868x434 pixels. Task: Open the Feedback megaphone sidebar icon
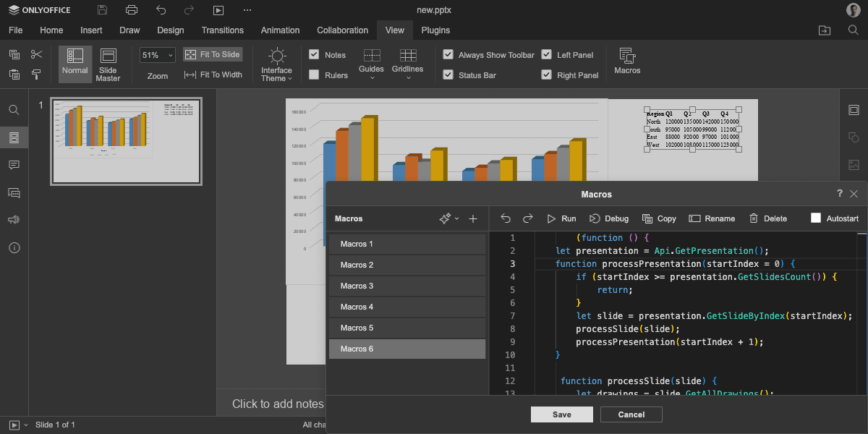(14, 220)
